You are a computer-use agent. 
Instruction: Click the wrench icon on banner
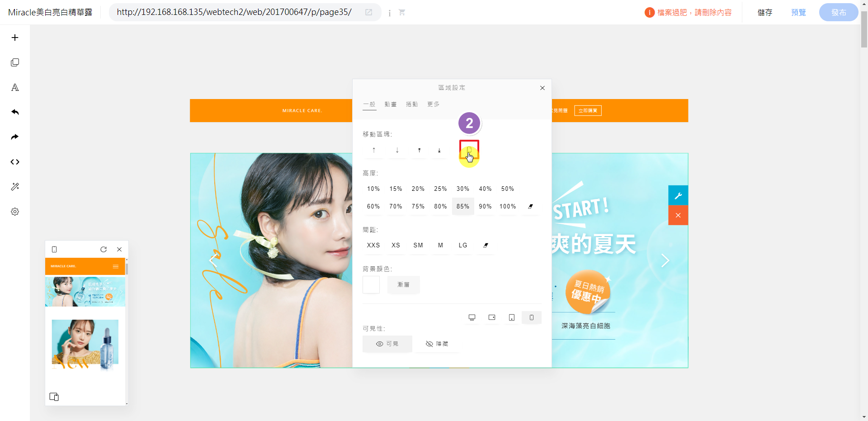pos(678,195)
